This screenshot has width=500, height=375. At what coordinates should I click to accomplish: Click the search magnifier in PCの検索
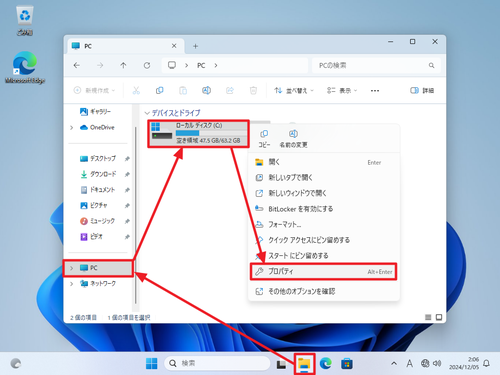click(431, 65)
